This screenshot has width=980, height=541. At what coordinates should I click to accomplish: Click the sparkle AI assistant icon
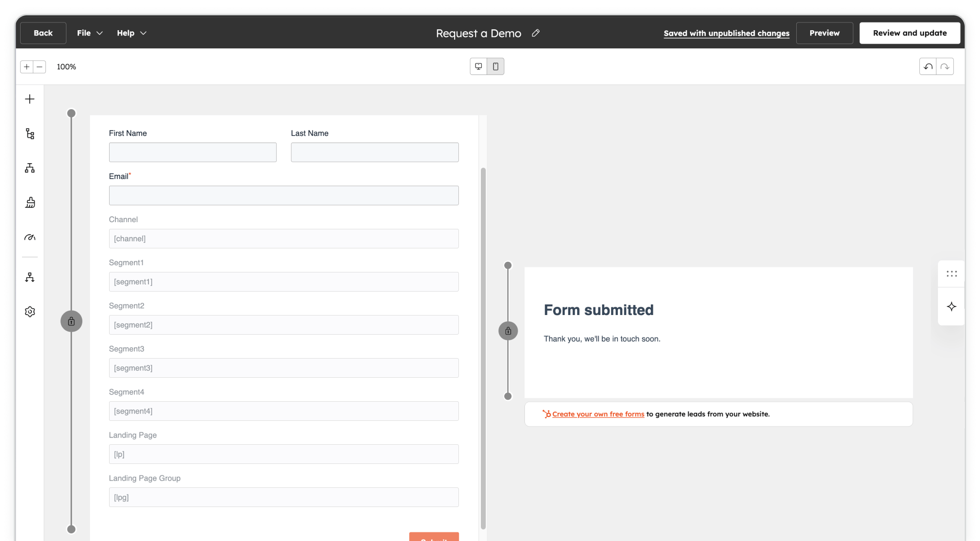951,306
